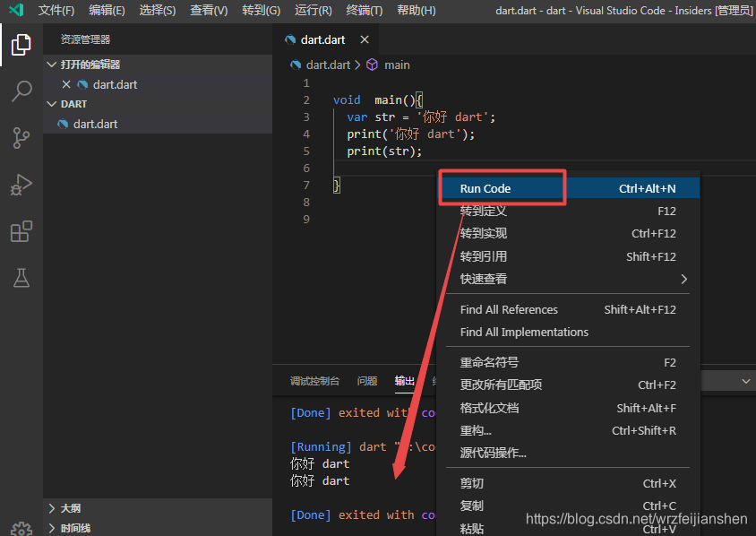756x536 pixels.
Task: Choose 转到实现 from context menu
Action: click(568, 234)
